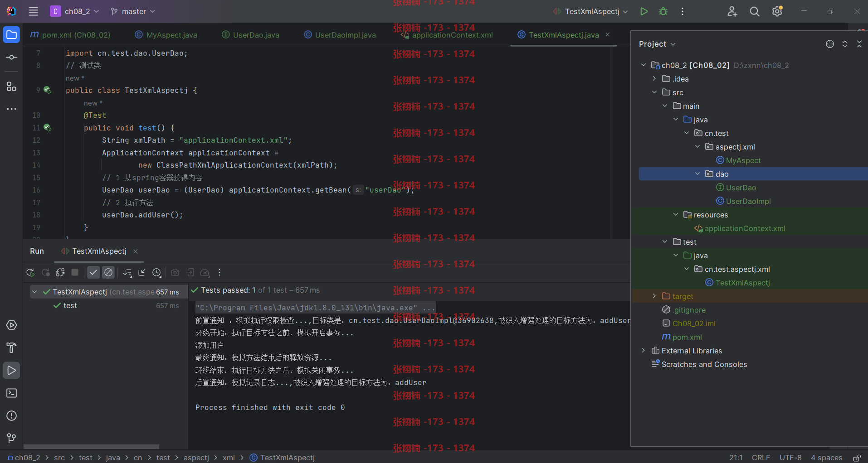Click run gutter icon beside class TestXmlAspectj
The image size is (868, 463).
coord(47,90)
